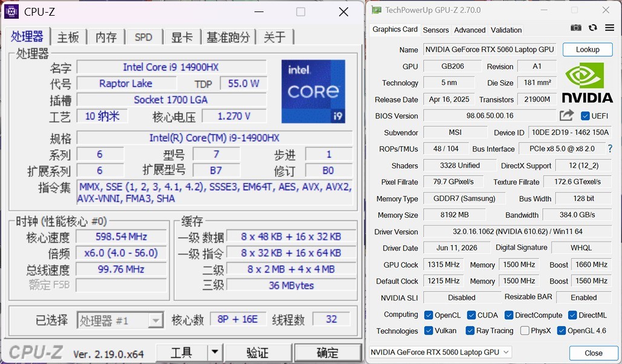Click the Lookup button

[x=588, y=49]
